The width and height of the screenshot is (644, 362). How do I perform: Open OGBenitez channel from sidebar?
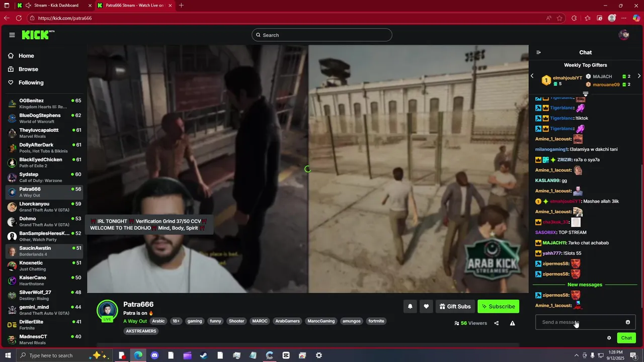44,104
